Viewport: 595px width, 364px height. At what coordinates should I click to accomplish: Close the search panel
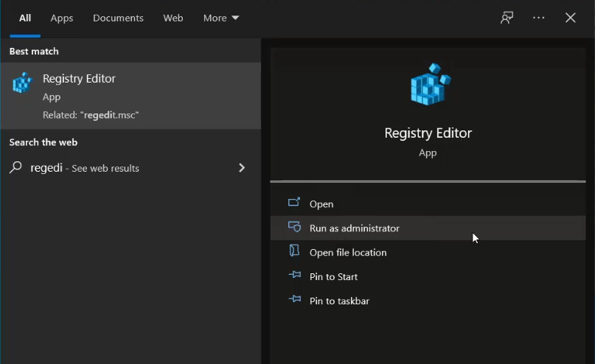571,18
